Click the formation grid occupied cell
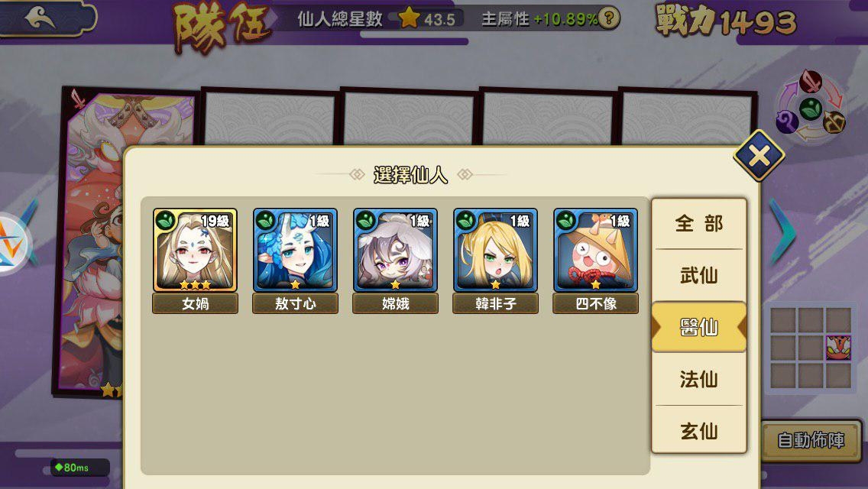Image resolution: width=868 pixels, height=489 pixels. 838,348
